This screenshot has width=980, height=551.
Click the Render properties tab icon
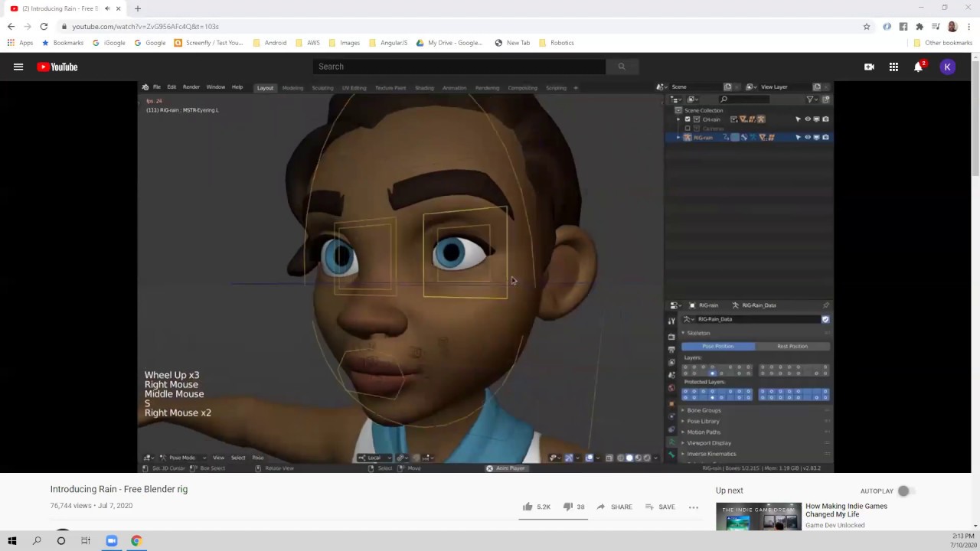[x=671, y=337]
